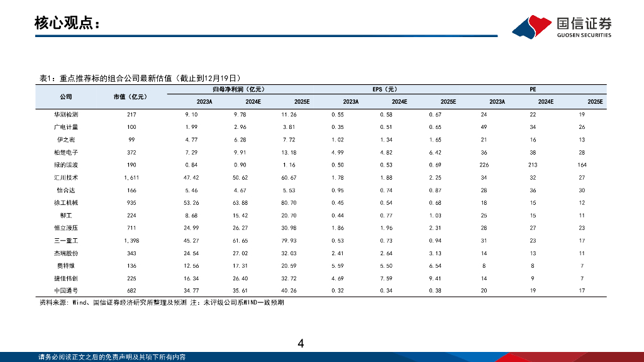Select the company name 三一重工
Viewport: 644px width, 362px height.
[65, 241]
